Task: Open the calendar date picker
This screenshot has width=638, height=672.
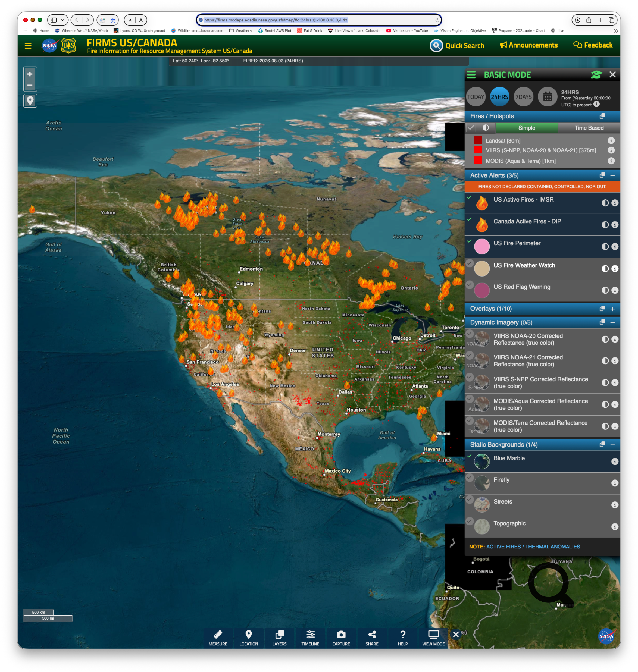Action: pyautogui.click(x=547, y=97)
